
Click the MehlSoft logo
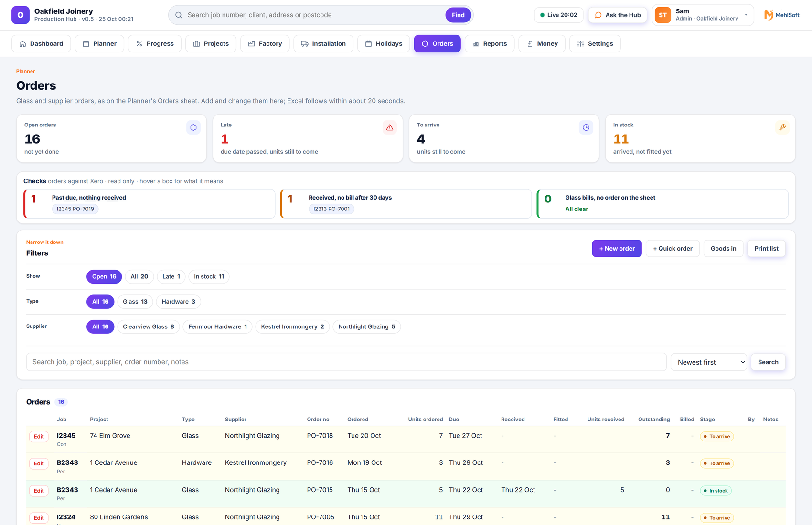(781, 15)
